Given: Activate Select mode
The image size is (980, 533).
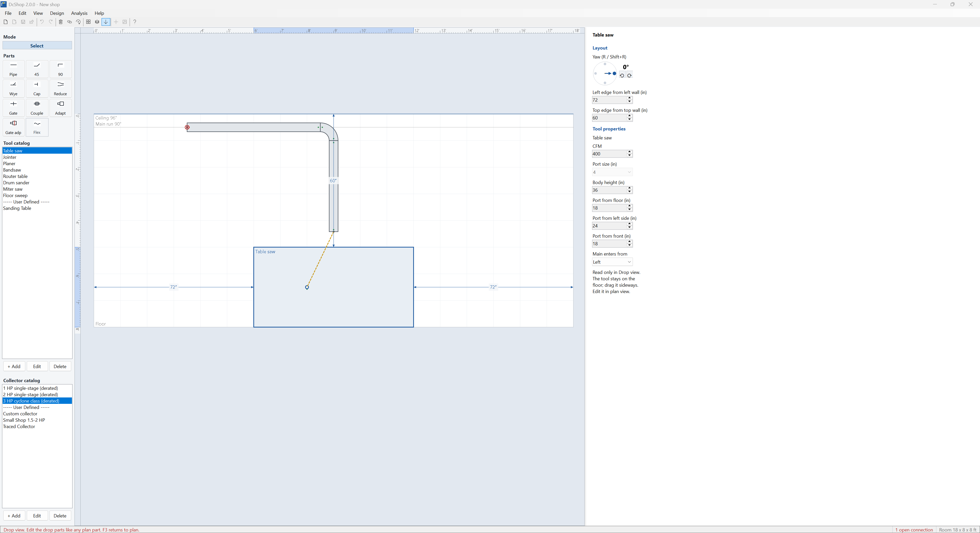Looking at the screenshot, I should pyautogui.click(x=37, y=46).
